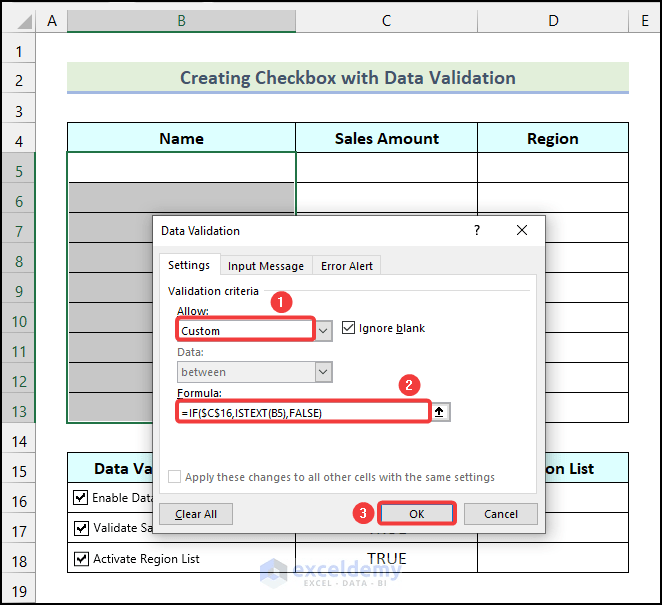Click the Sales Amount header cell
Viewport: 662px width, 605px height.
386,138
